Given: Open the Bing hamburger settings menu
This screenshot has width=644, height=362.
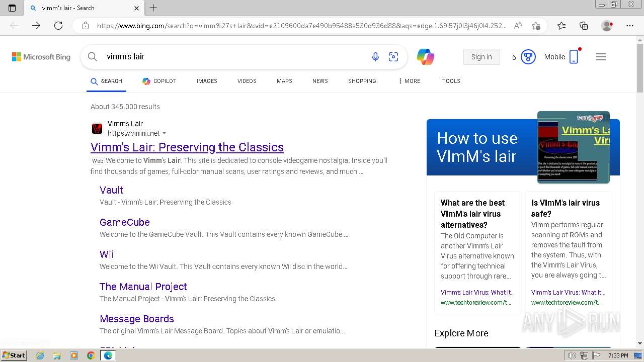Looking at the screenshot, I should pyautogui.click(x=601, y=57).
